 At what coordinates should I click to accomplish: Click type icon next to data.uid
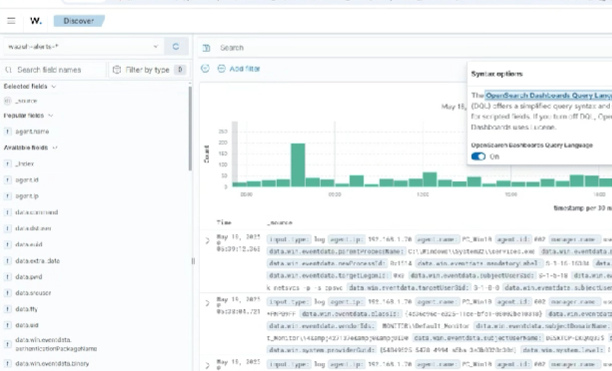pos(7,325)
